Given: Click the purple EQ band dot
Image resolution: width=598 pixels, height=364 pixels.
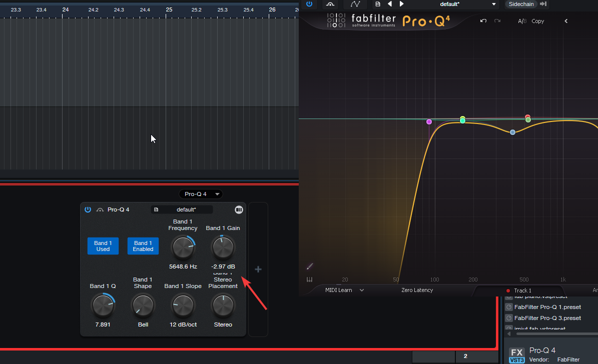Looking at the screenshot, I should click(x=429, y=121).
